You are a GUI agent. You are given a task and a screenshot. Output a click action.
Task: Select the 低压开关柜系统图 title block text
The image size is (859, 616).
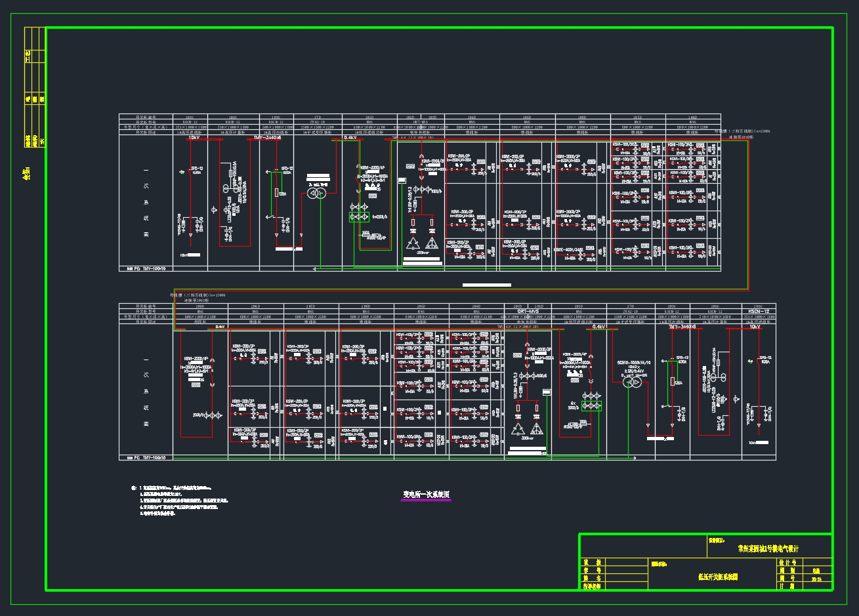click(717, 577)
